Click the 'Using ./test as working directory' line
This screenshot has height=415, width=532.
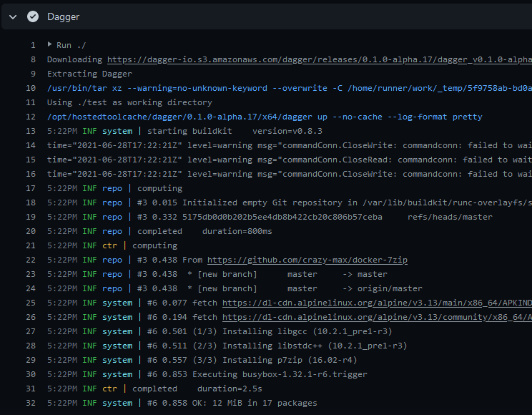coord(129,102)
